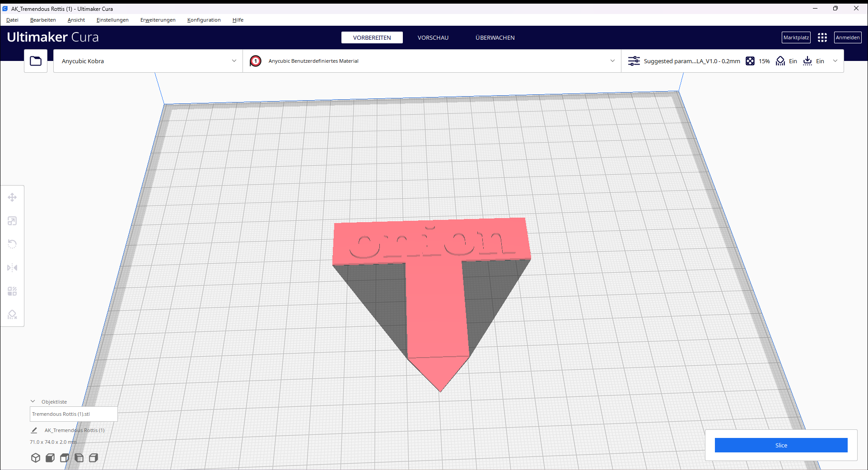Select the Move tool in left toolbar

12,197
